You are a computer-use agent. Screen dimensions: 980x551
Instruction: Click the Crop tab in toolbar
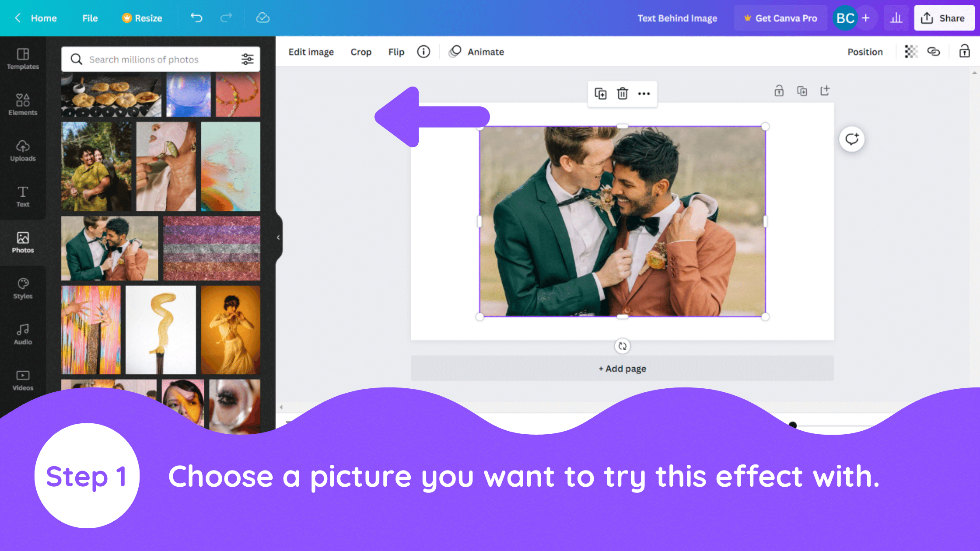point(361,52)
